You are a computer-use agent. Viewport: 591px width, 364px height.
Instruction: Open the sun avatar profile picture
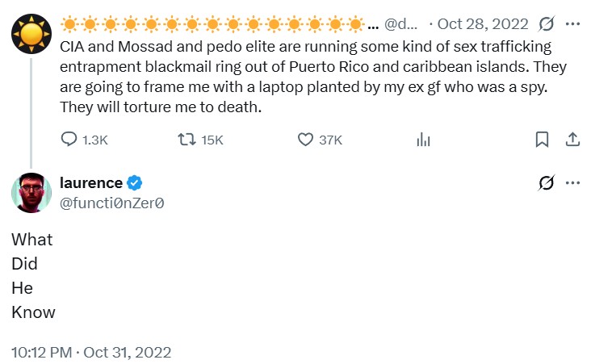[x=31, y=33]
